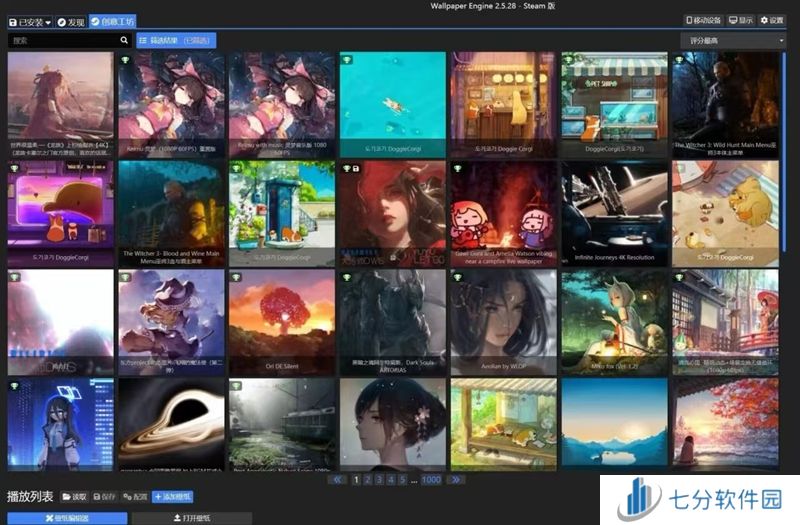This screenshot has width=800, height=525.
Task: Go to next pages with » arrow
Action: 456,480
